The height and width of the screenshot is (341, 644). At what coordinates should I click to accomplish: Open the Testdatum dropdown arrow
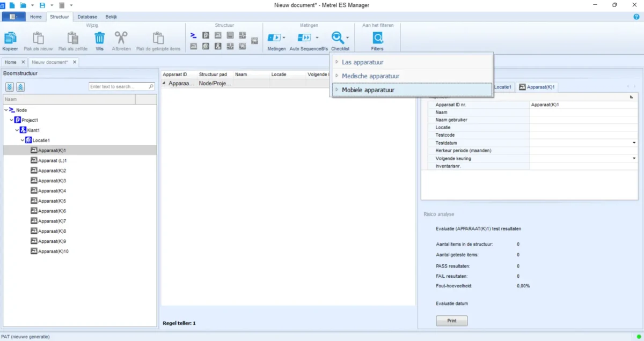coord(634,143)
